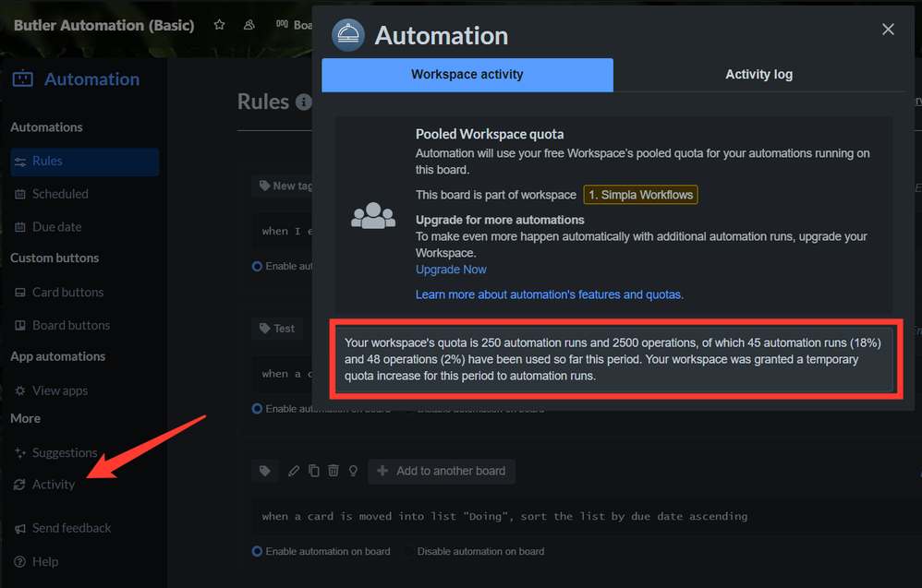Open the Board view switcher icon
Viewport: 922px width, 588px height.
coord(283,24)
